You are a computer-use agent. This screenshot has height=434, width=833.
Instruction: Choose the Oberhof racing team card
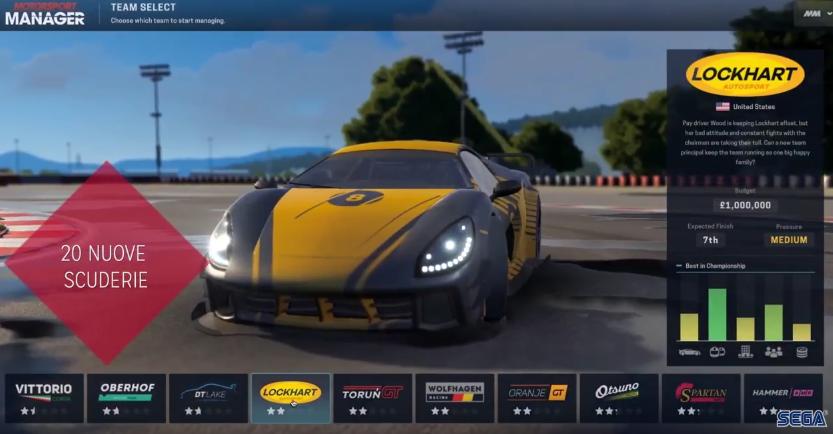pyautogui.click(x=126, y=398)
